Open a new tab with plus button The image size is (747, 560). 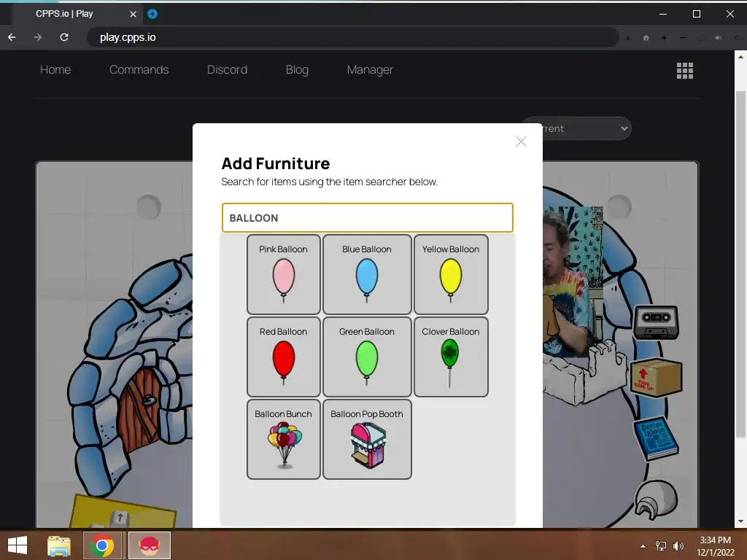[152, 14]
